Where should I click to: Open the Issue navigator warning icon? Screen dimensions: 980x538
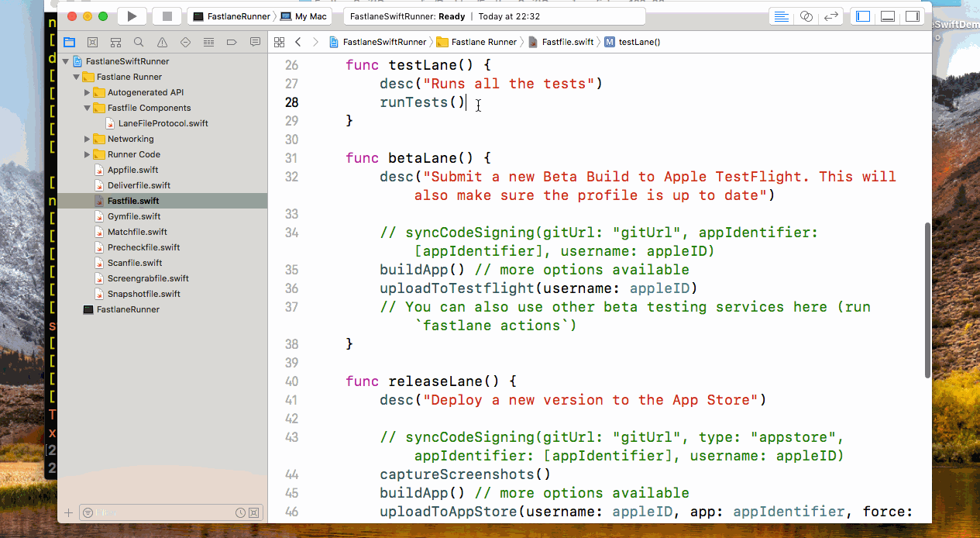tap(162, 43)
